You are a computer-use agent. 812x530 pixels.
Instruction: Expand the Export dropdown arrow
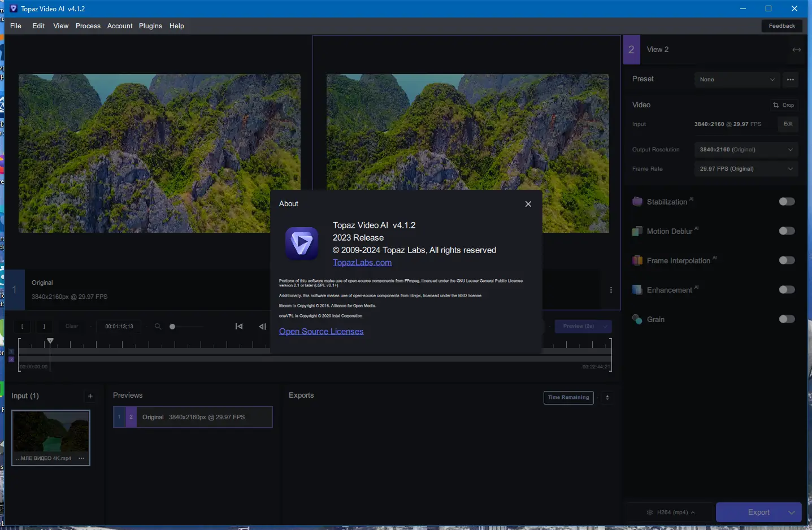point(792,512)
